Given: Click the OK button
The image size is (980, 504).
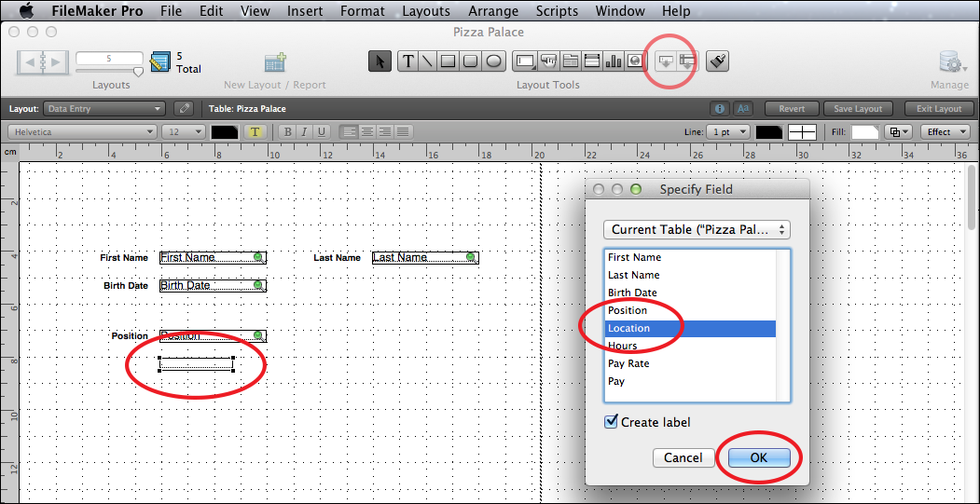Looking at the screenshot, I should coord(759,457).
